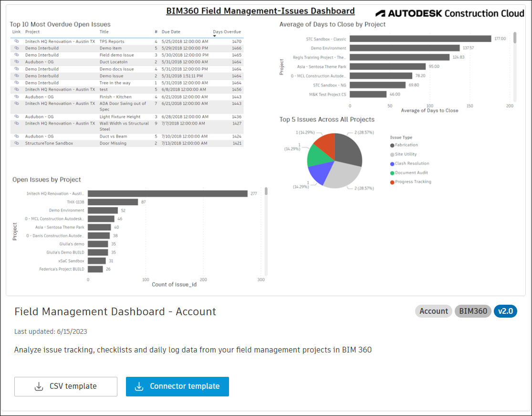Open link icon for Duct Locatoin row
Screen dimensions: 532x416
(x=16, y=62)
